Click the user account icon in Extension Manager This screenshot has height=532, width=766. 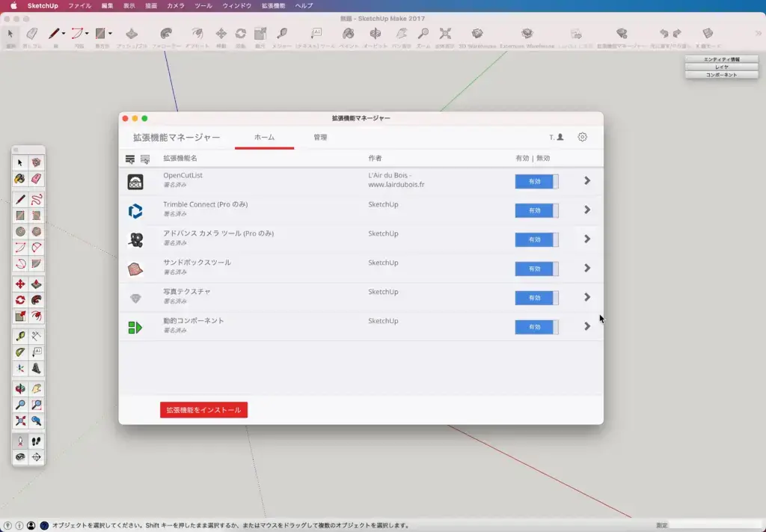(x=560, y=137)
